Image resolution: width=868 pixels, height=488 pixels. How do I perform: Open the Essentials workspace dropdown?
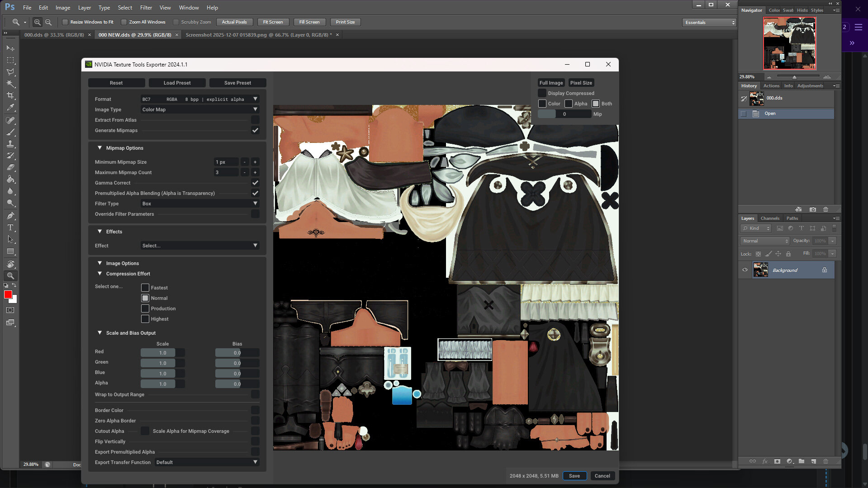tap(709, 22)
